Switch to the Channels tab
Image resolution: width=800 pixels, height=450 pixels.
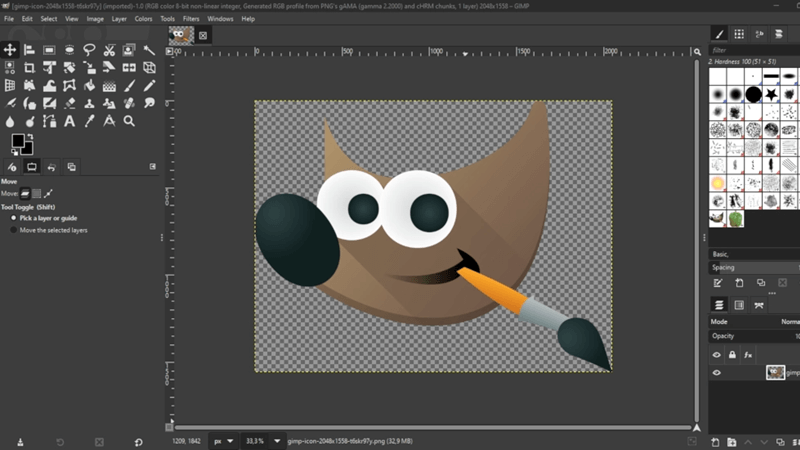739,305
